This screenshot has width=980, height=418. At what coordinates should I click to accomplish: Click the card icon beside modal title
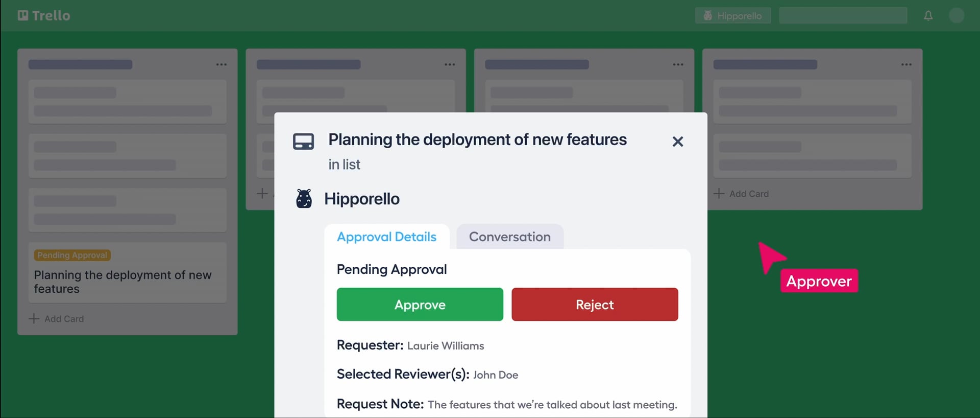point(303,142)
